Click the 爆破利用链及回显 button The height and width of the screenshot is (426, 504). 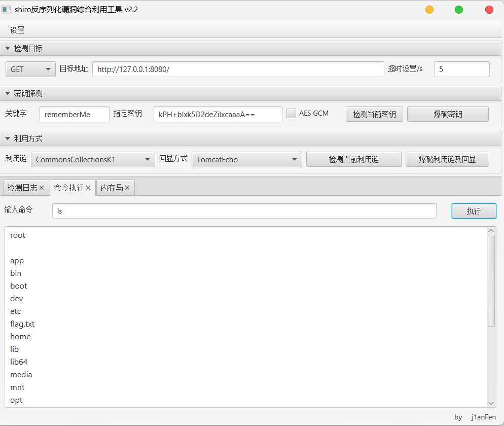point(447,159)
